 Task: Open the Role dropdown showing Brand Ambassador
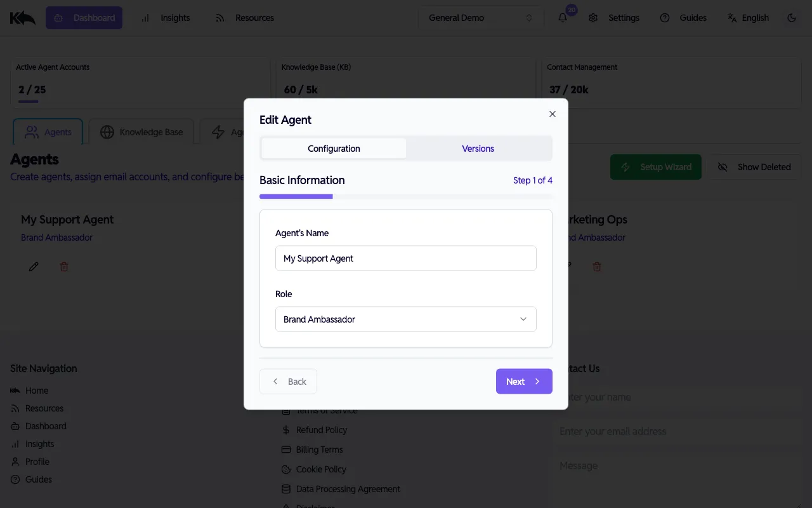point(405,319)
